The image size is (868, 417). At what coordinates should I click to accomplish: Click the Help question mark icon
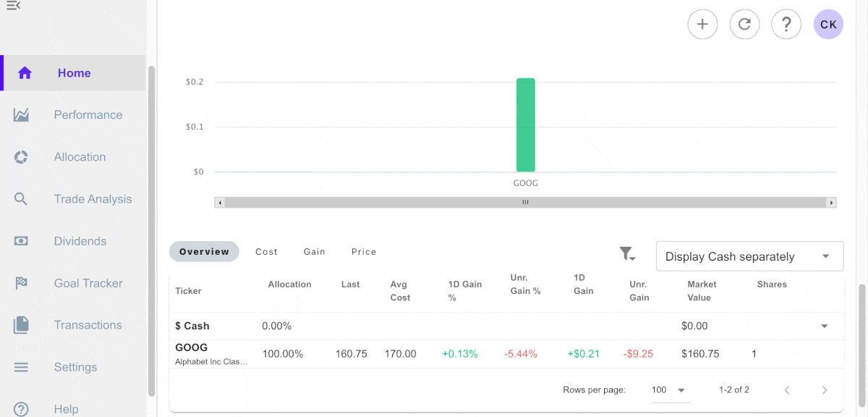coord(786,24)
